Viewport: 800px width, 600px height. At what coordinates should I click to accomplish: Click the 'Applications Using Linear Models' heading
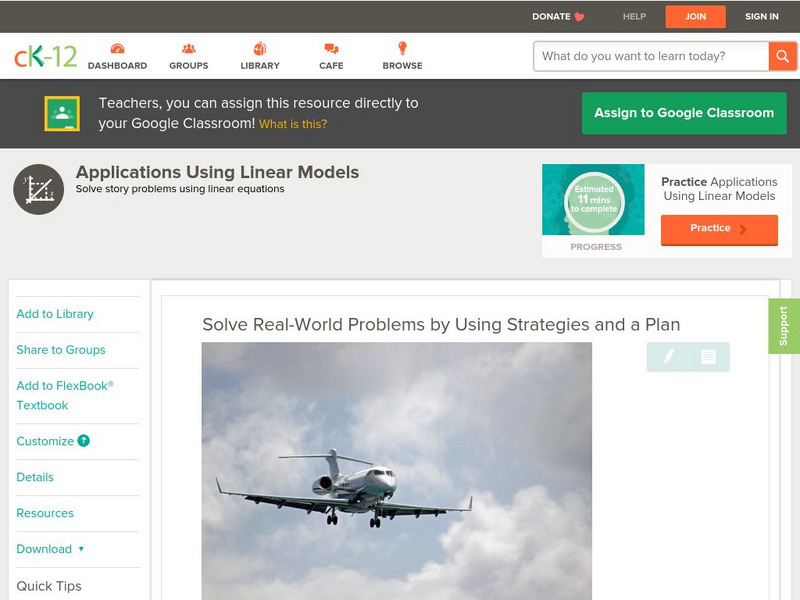click(217, 172)
